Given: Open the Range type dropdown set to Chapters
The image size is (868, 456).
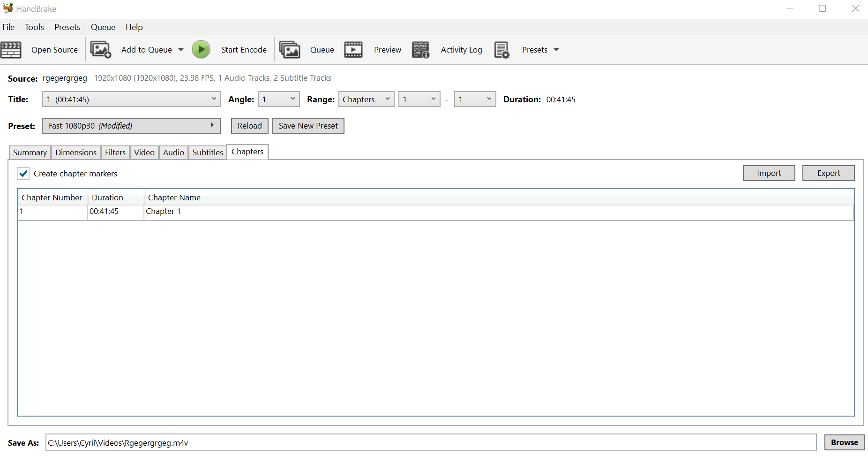Looking at the screenshot, I should [367, 99].
